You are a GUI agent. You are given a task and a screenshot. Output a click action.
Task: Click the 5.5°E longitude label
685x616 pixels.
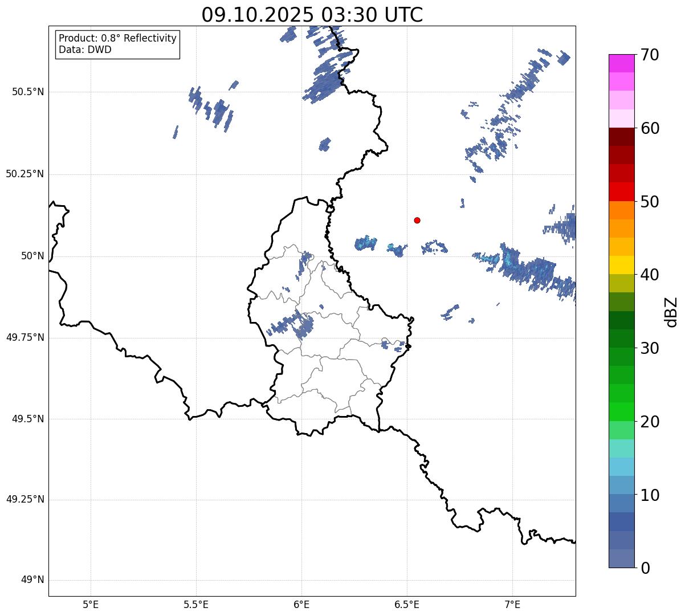[x=196, y=605]
